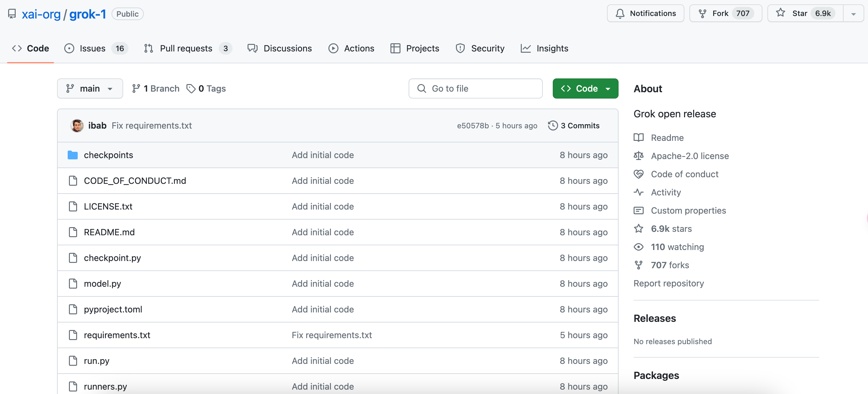Open the checkpoints folder

coord(108,155)
